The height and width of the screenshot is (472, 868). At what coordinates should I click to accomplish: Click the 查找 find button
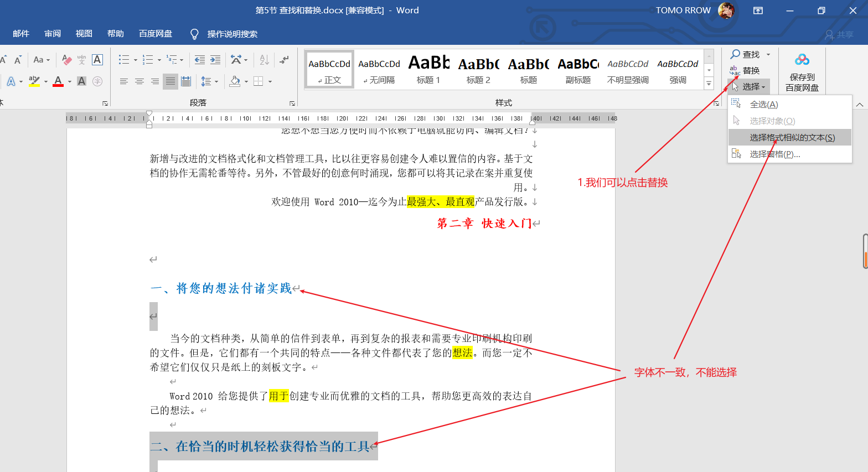pyautogui.click(x=746, y=54)
